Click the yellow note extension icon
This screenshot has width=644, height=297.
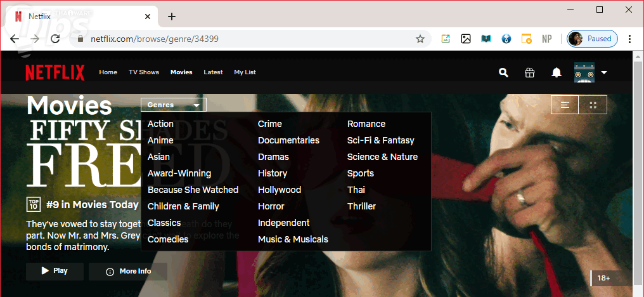527,39
